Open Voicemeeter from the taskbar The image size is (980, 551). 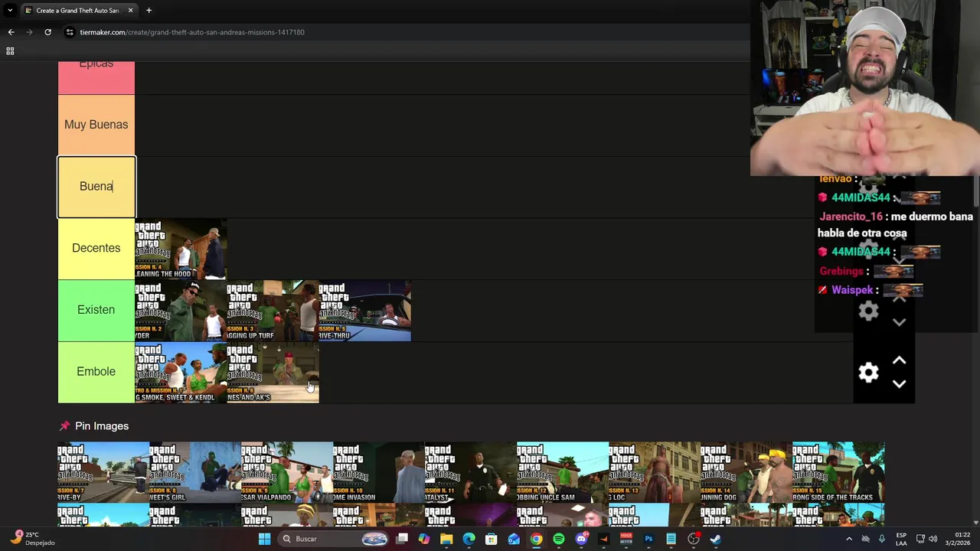(626, 539)
